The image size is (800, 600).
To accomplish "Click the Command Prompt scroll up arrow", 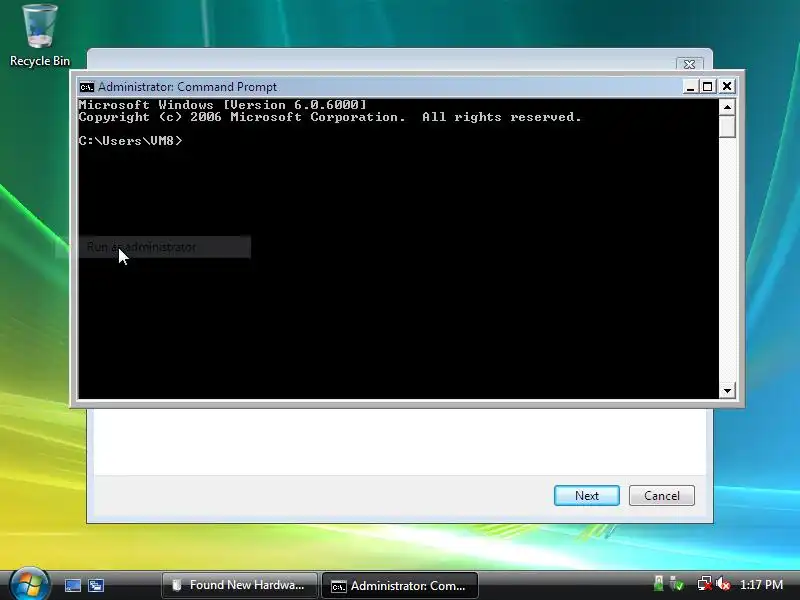I will [x=727, y=107].
